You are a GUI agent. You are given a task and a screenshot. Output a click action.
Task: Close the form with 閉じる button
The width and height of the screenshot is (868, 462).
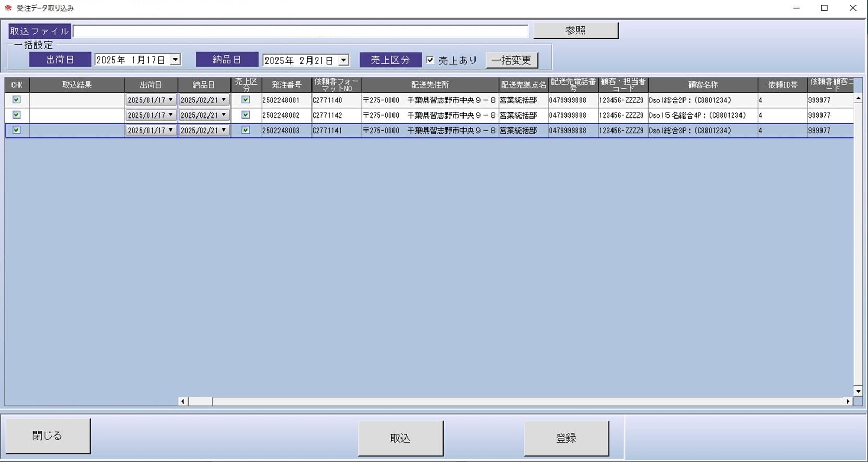[x=48, y=435]
